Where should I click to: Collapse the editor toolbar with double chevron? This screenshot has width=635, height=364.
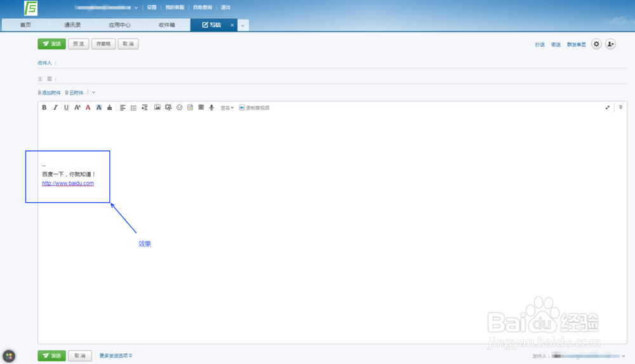(620, 107)
